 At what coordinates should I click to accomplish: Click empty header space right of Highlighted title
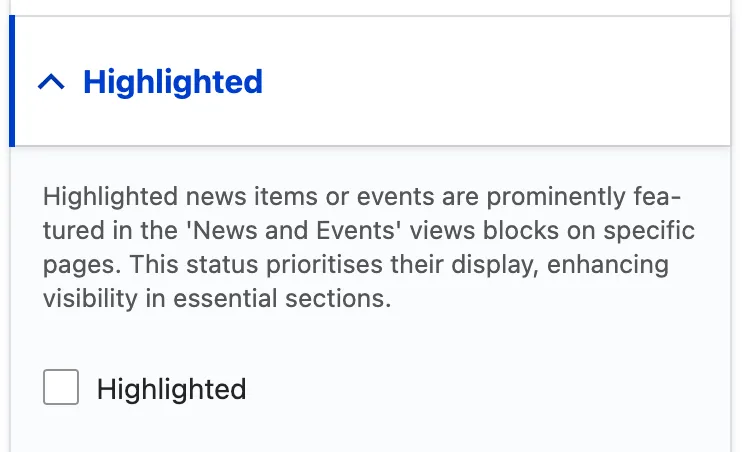pyautogui.click(x=500, y=82)
